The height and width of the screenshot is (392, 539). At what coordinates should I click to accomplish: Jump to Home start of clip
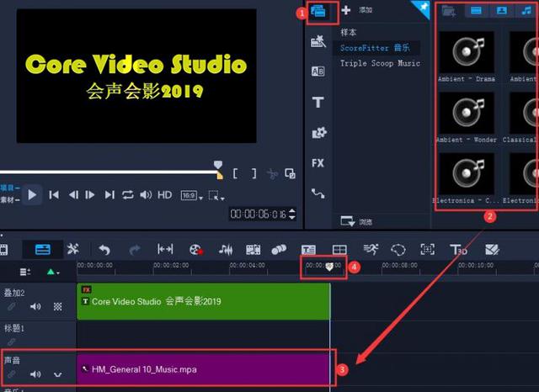tap(54, 195)
